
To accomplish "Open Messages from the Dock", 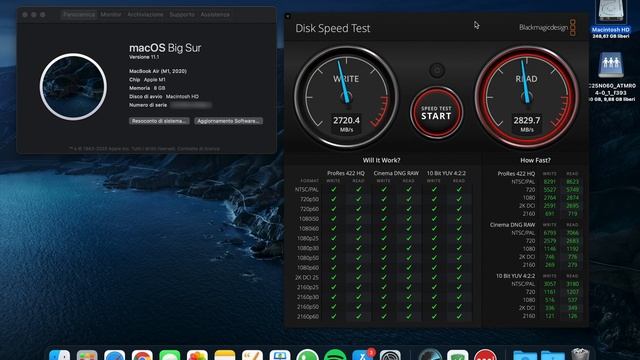I will pos(170,355).
